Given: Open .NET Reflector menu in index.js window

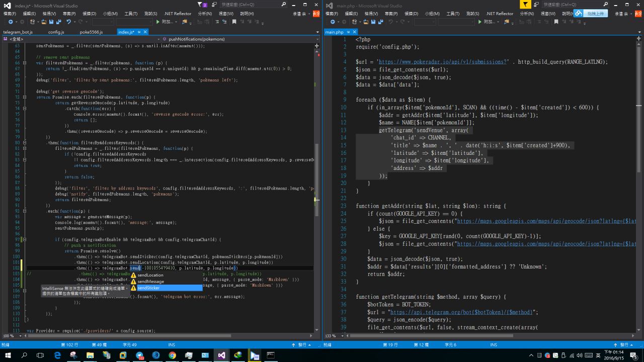Looking at the screenshot, I should (x=178, y=14).
